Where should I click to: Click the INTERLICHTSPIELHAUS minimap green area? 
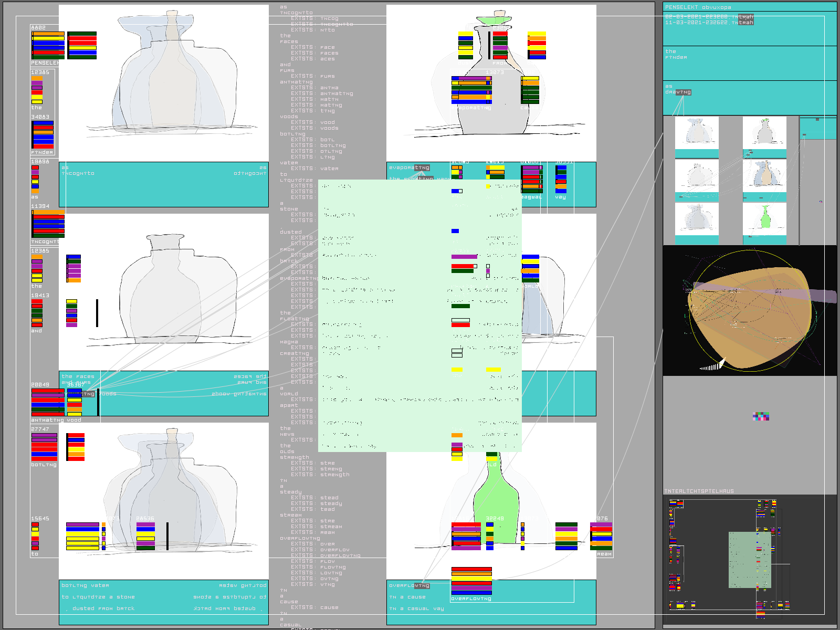[749, 559]
